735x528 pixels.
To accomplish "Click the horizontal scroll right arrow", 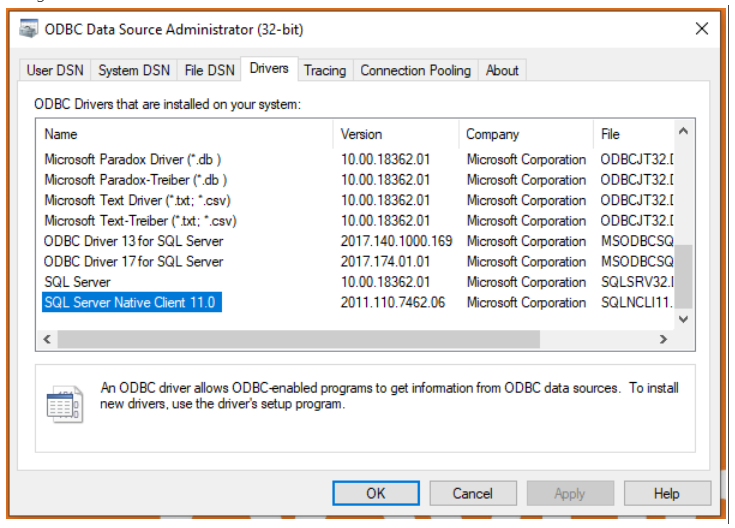I will pyautogui.click(x=663, y=339).
